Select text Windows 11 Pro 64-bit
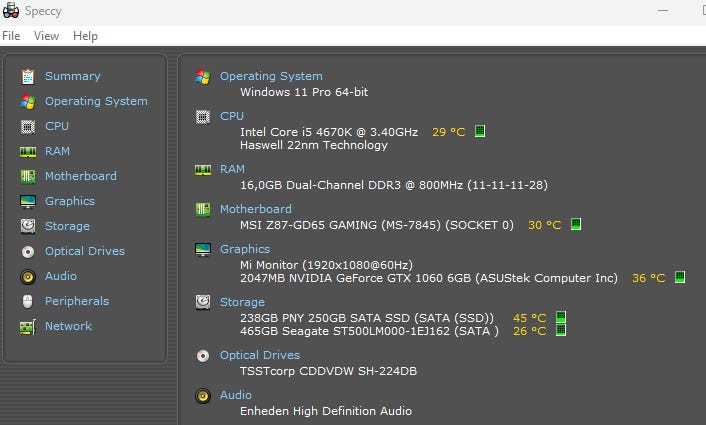706x425 pixels. [x=304, y=92]
